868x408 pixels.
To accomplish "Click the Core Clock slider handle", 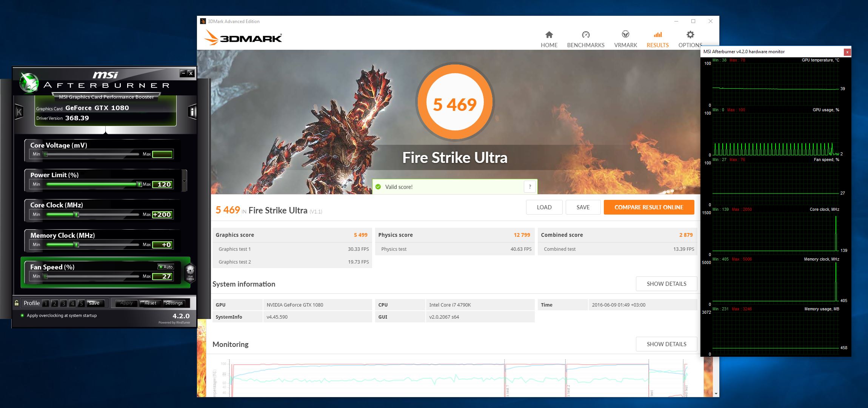I will 77,215.
